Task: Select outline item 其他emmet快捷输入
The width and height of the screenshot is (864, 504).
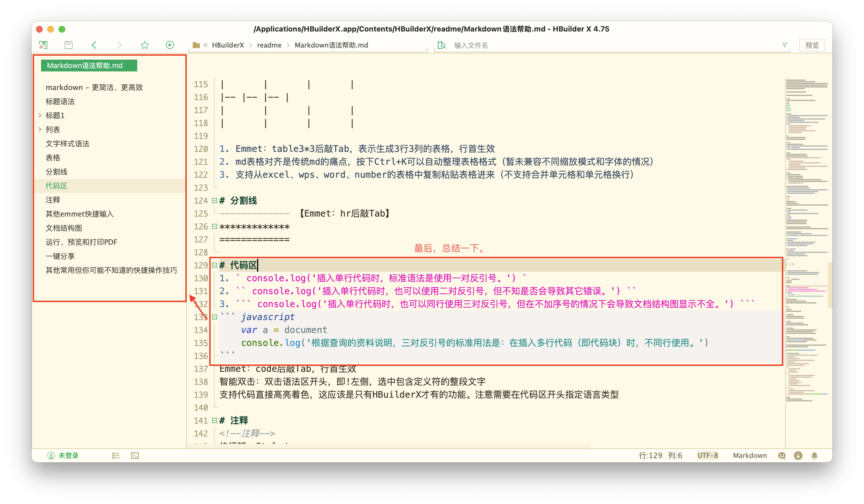Action: (80, 214)
